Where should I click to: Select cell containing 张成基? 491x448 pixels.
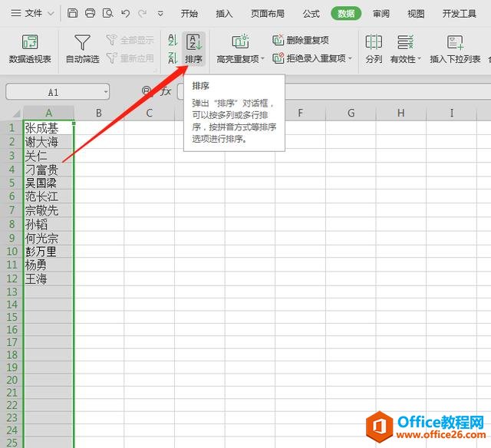click(x=49, y=128)
